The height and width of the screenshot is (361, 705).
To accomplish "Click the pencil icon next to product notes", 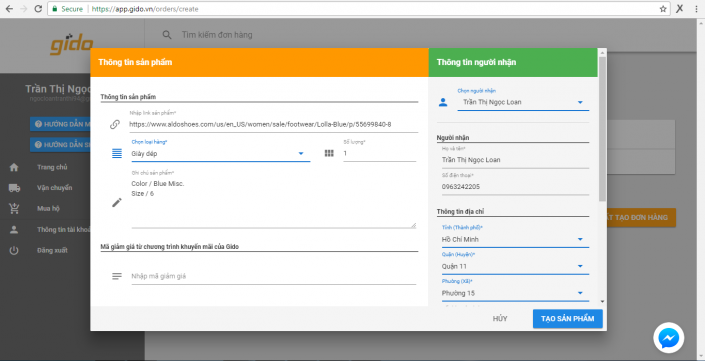I will (x=116, y=203).
